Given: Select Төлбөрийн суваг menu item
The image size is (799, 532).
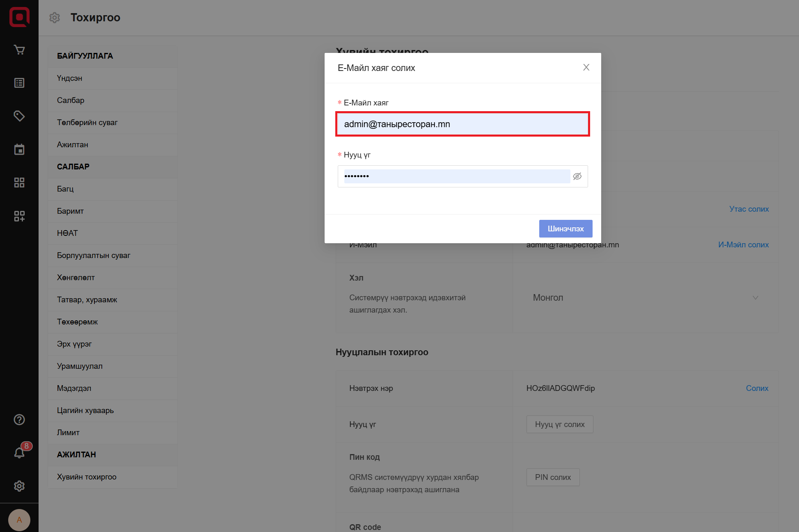Looking at the screenshot, I should [87, 123].
